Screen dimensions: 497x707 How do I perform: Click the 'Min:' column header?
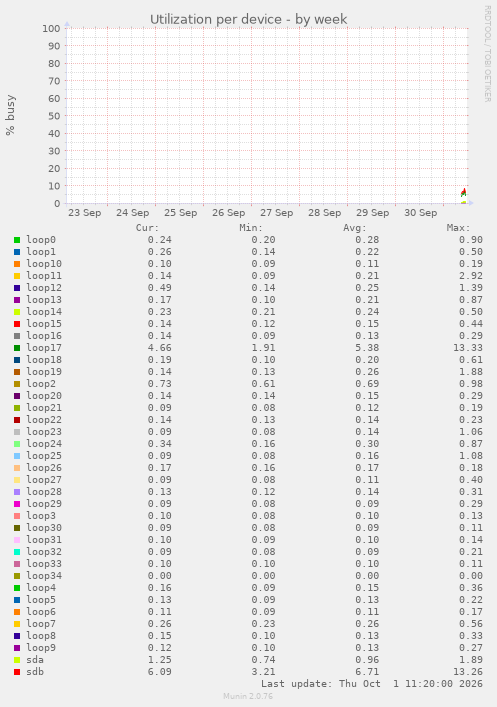click(251, 228)
